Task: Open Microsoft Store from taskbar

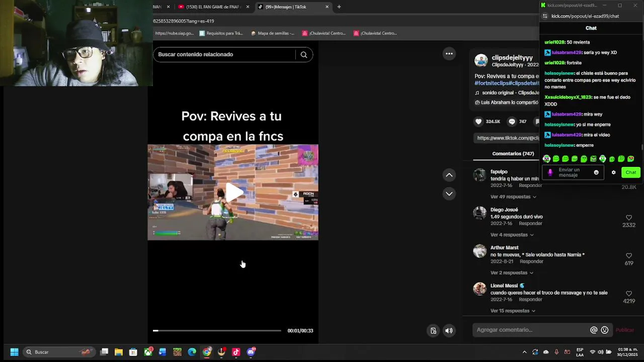Action: click(x=133, y=352)
